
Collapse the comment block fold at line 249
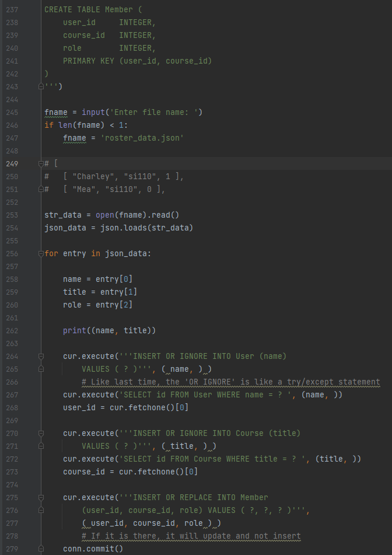tap(41, 163)
